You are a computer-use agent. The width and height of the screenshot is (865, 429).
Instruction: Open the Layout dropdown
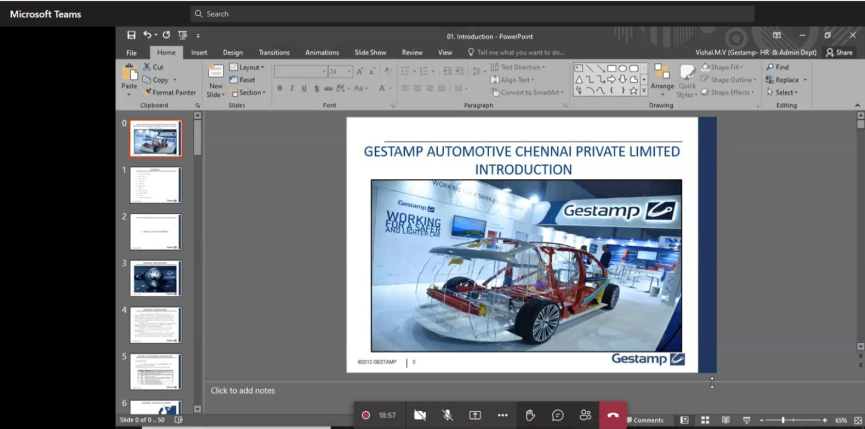[247, 67]
